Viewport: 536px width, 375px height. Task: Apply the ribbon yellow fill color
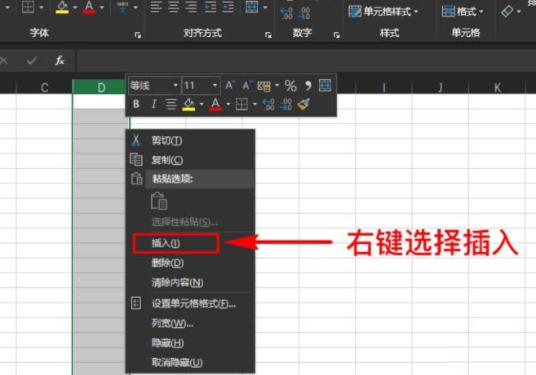point(62,7)
